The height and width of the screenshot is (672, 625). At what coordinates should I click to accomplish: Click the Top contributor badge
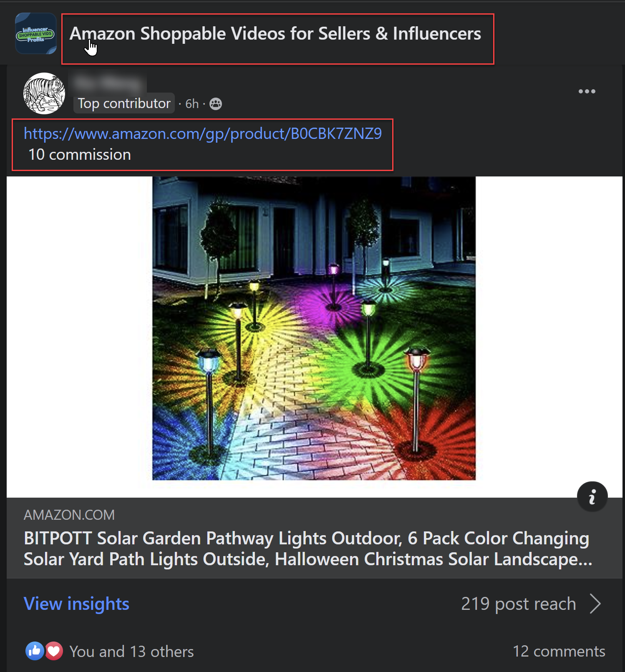(x=124, y=103)
